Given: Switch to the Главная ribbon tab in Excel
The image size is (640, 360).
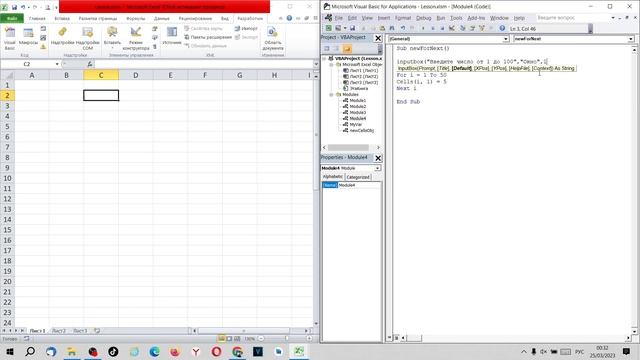Looking at the screenshot, I should [37, 19].
